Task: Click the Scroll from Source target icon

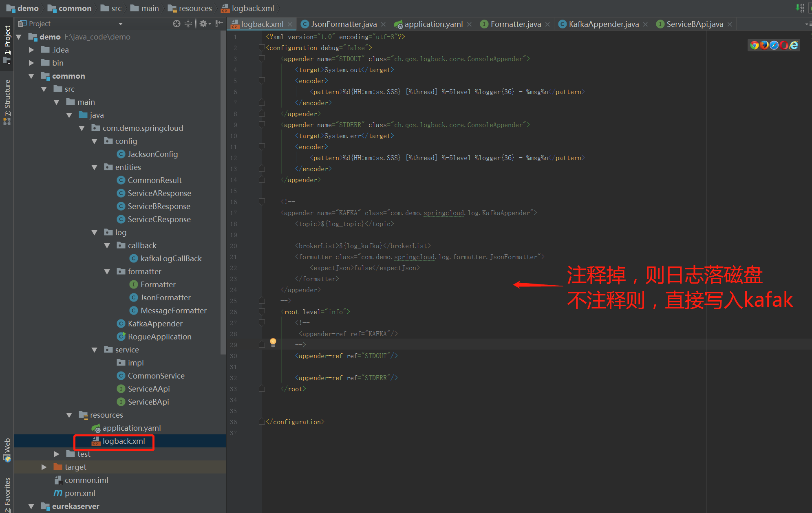Action: (x=176, y=24)
